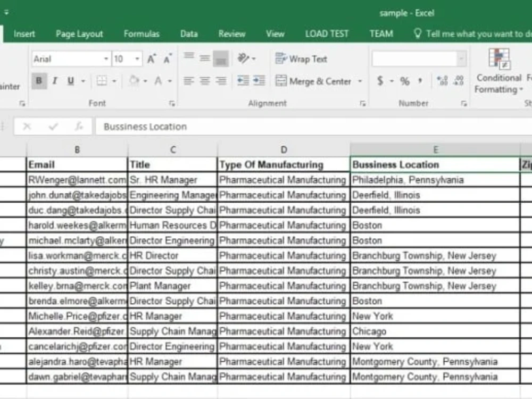
Task: Align text left icon
Action: 189,81
